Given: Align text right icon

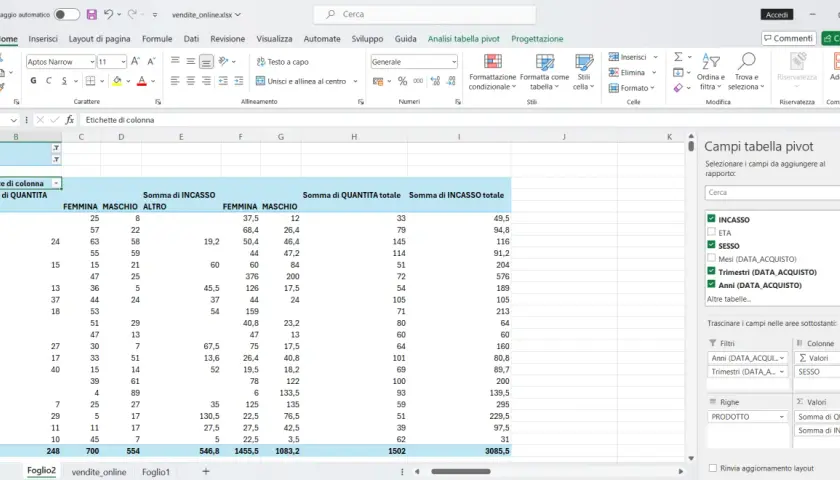Looking at the screenshot, I should point(206,81).
